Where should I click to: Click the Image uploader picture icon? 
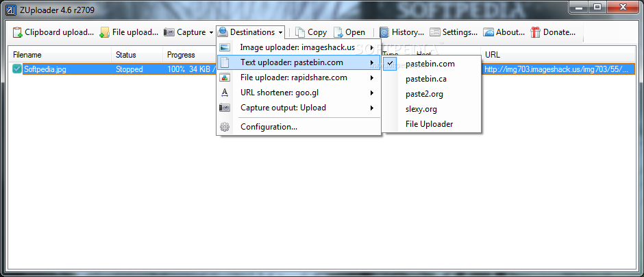coord(225,48)
